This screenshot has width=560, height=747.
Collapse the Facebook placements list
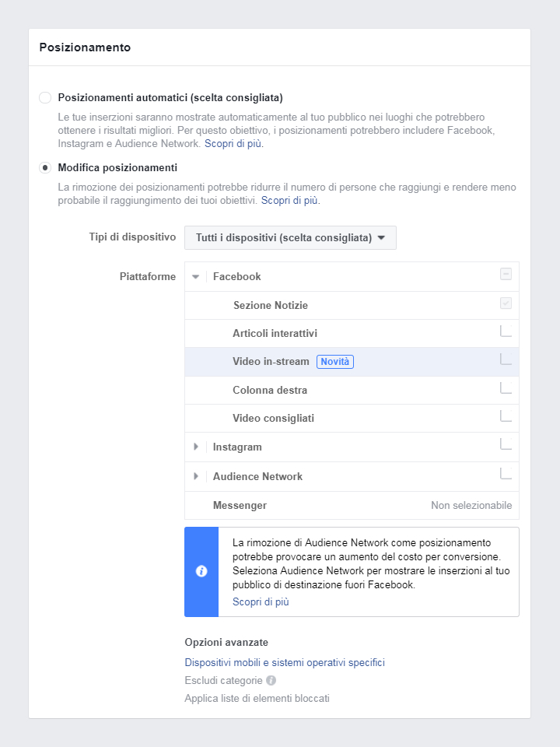click(x=195, y=276)
